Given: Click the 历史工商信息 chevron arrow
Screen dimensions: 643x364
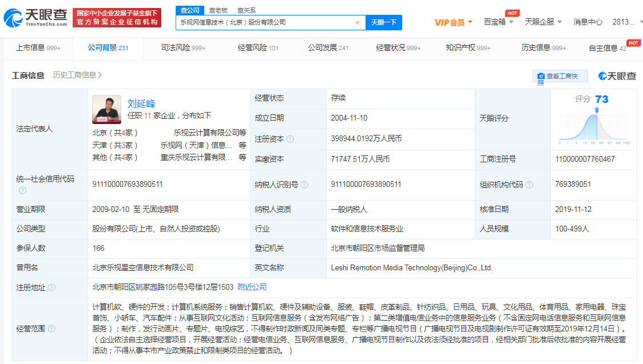Looking at the screenshot, I should point(100,75).
